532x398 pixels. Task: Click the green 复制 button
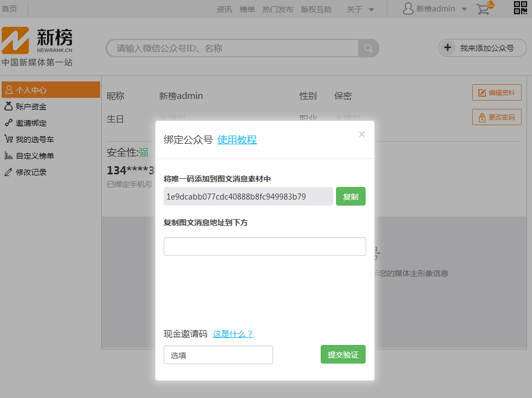click(351, 196)
